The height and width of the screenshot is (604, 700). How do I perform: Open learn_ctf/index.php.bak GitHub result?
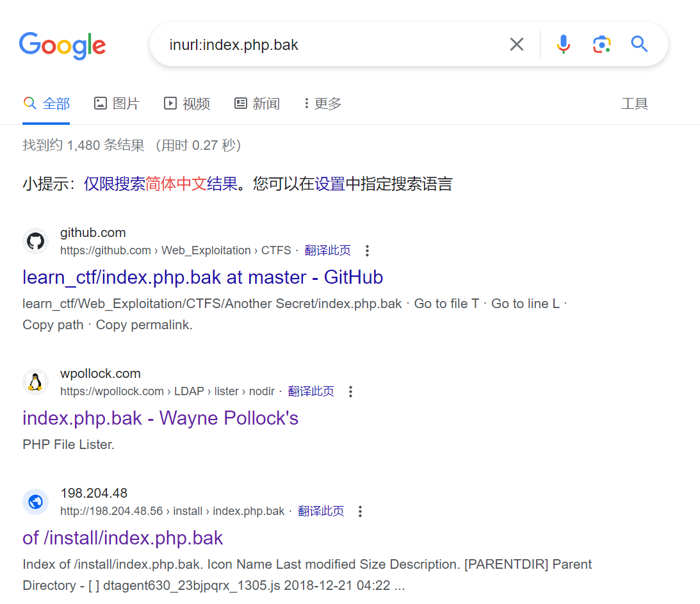click(202, 277)
